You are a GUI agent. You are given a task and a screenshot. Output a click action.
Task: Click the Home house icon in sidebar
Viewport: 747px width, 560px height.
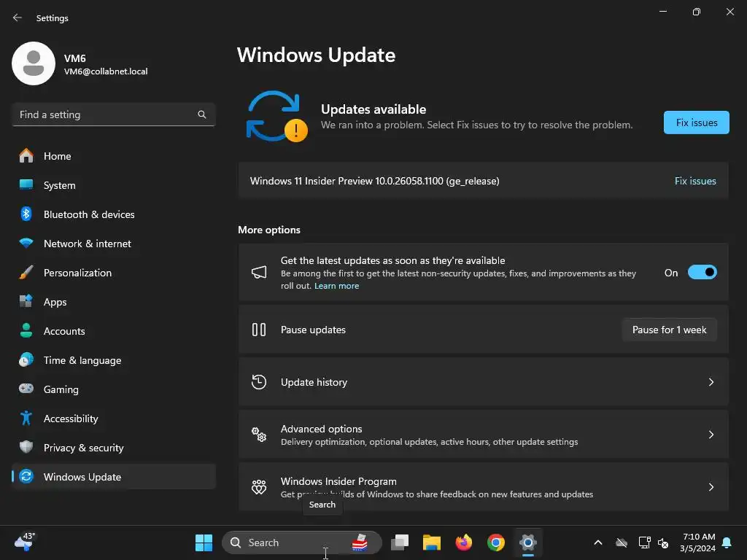[x=26, y=156]
